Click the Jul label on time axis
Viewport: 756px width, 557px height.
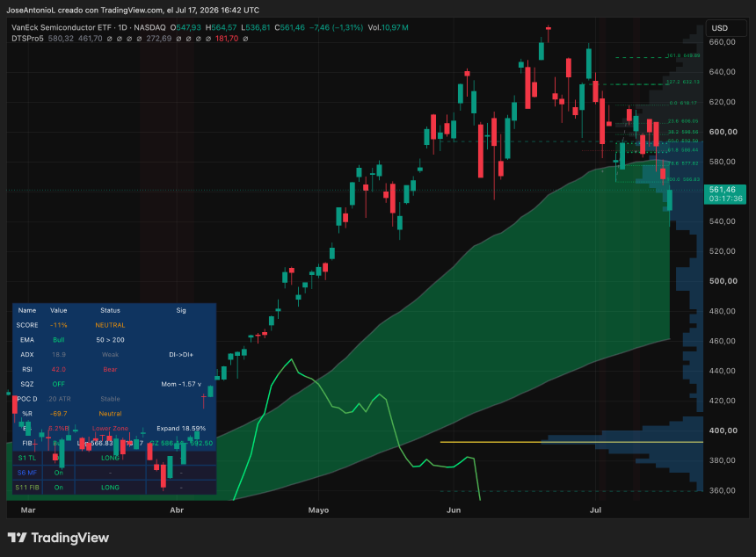(595, 510)
